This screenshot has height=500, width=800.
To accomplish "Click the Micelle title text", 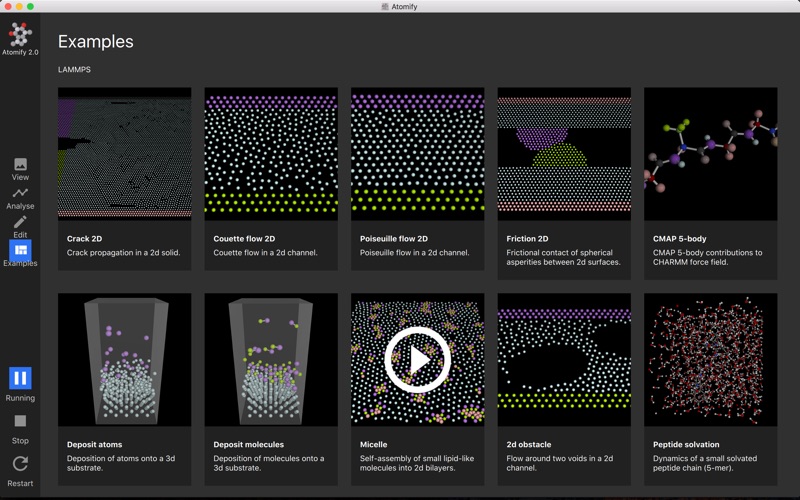I will pos(373,444).
